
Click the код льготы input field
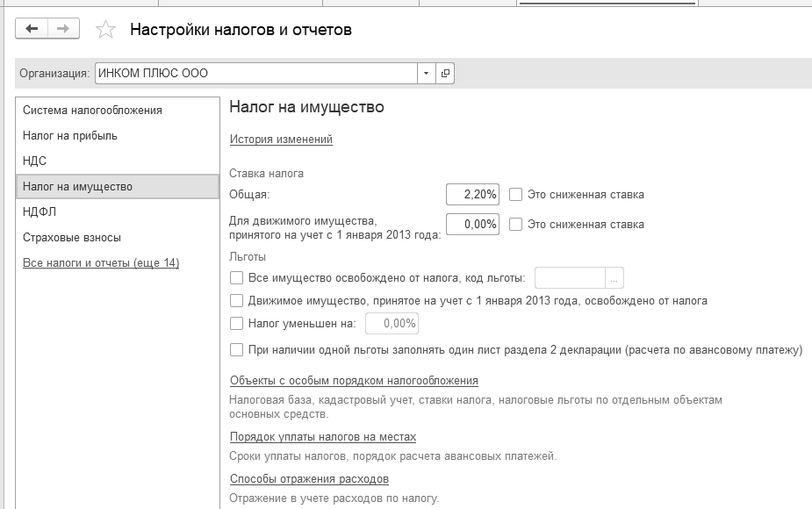pos(570,278)
